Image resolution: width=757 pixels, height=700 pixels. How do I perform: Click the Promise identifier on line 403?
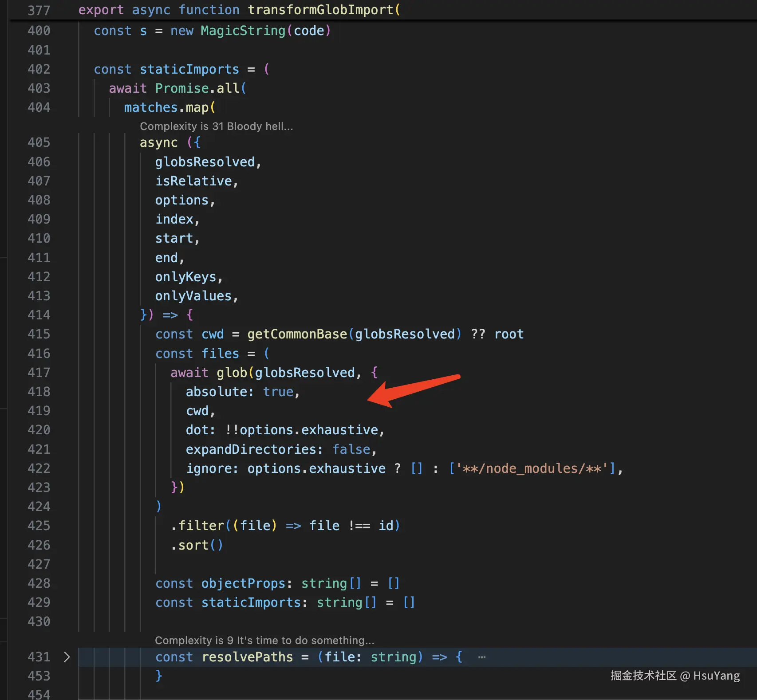point(182,88)
